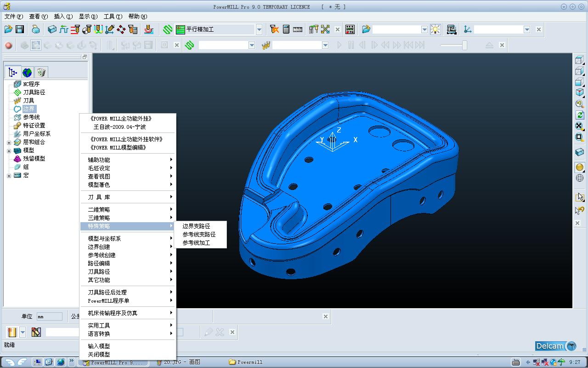The height and width of the screenshot is (368, 588).
Task: Select the NC程序 tree item
Action: pos(31,84)
